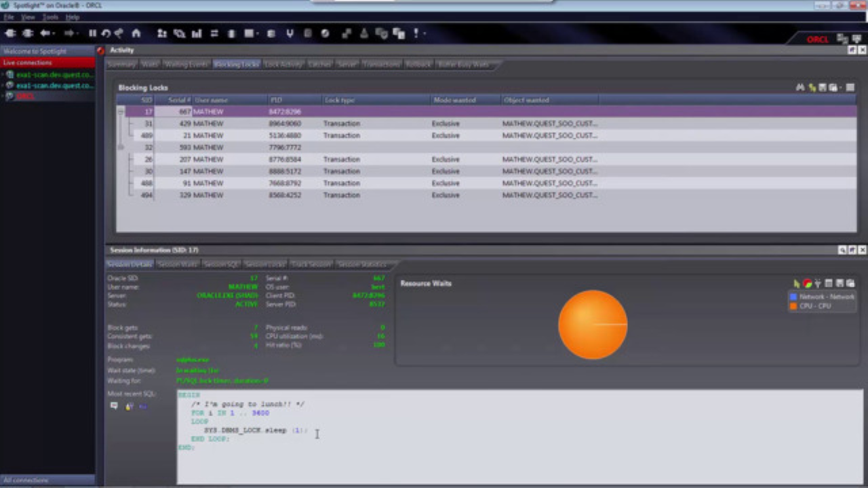This screenshot has width=868, height=488.
Task: Open the View menu
Action: pyautogui.click(x=28, y=17)
